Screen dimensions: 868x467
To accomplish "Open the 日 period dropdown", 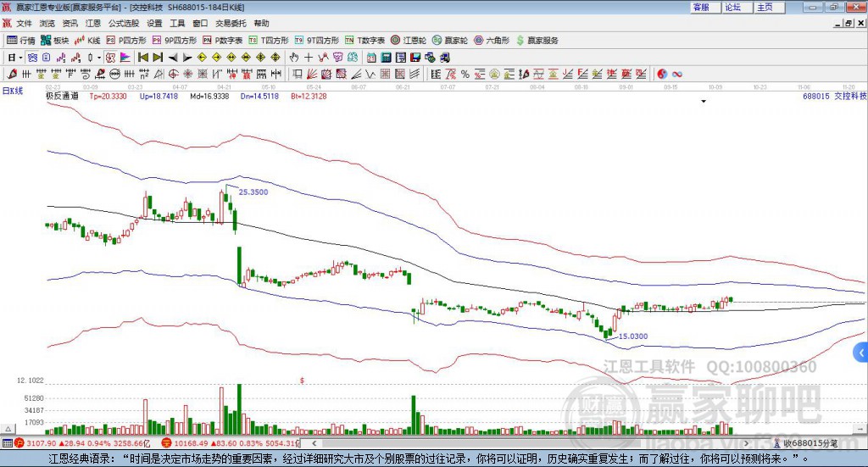I will click(x=14, y=58).
